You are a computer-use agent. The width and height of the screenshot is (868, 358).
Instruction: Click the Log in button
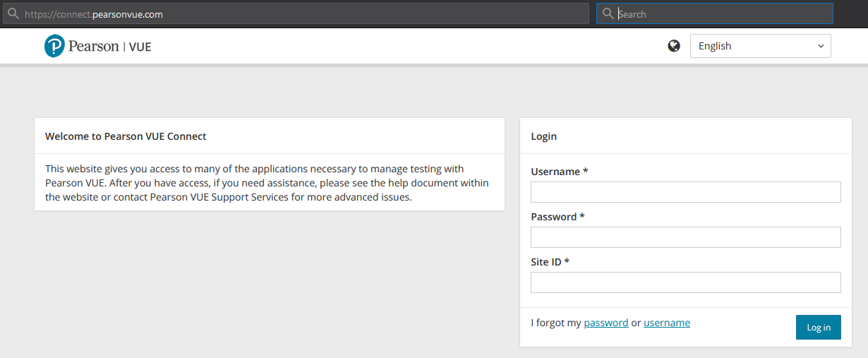tap(819, 327)
